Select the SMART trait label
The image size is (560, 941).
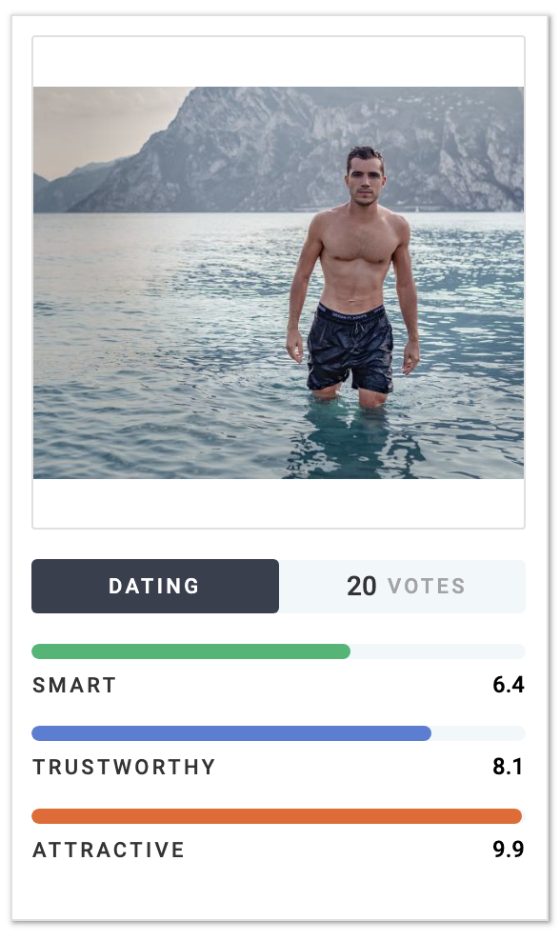[x=74, y=686]
